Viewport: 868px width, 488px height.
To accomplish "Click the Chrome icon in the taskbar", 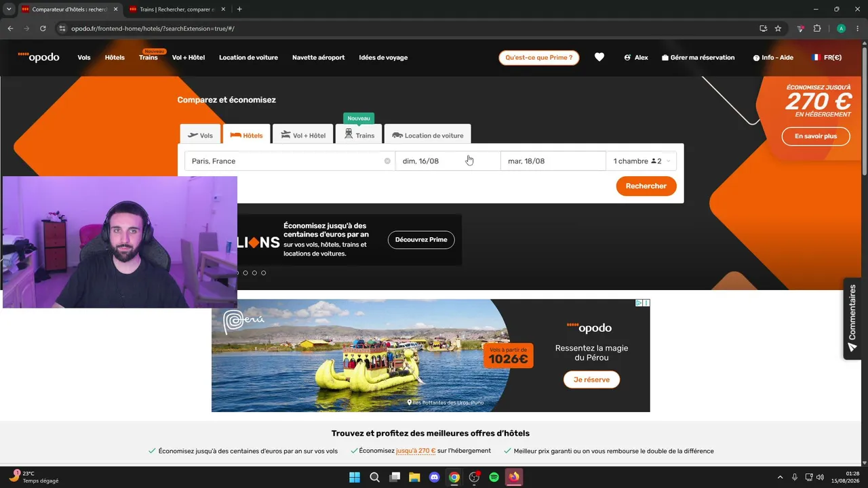I will point(454,477).
